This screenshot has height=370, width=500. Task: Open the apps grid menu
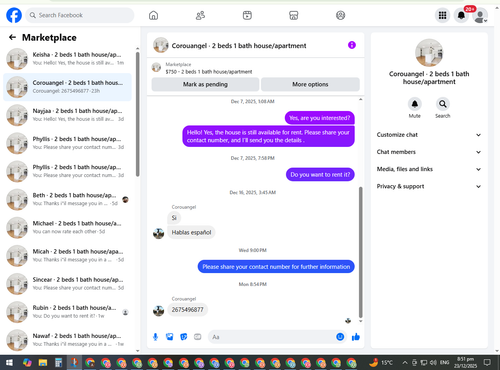[x=442, y=15]
